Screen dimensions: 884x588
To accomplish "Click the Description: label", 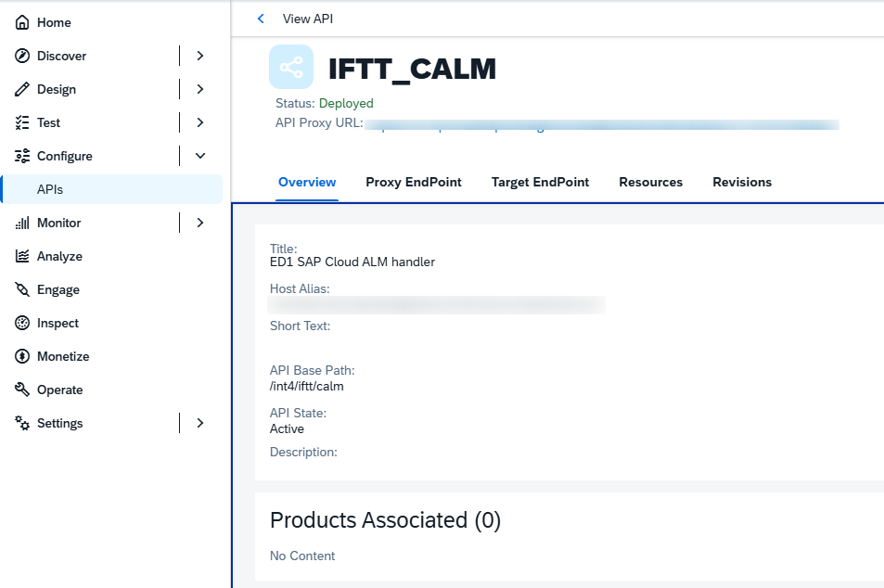I will point(303,453).
